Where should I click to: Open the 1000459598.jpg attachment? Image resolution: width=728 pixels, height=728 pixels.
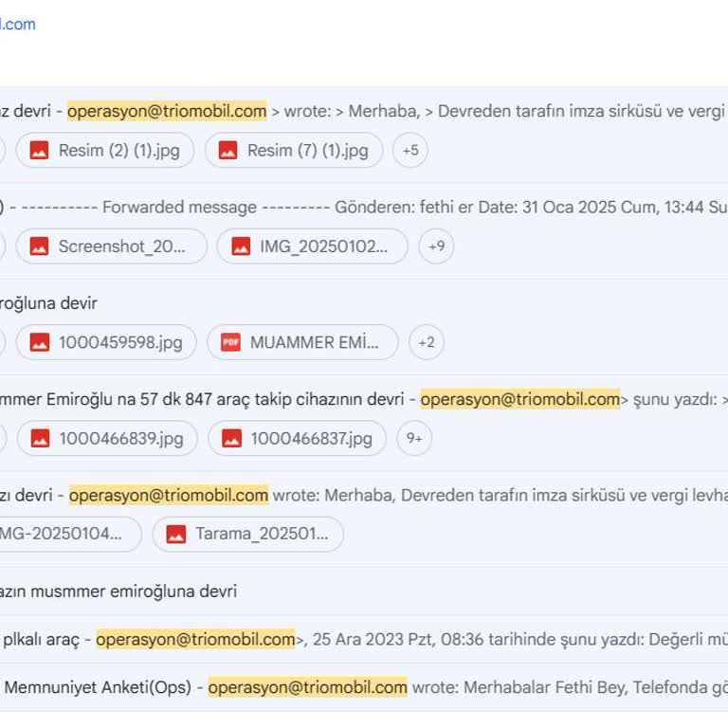[106, 342]
